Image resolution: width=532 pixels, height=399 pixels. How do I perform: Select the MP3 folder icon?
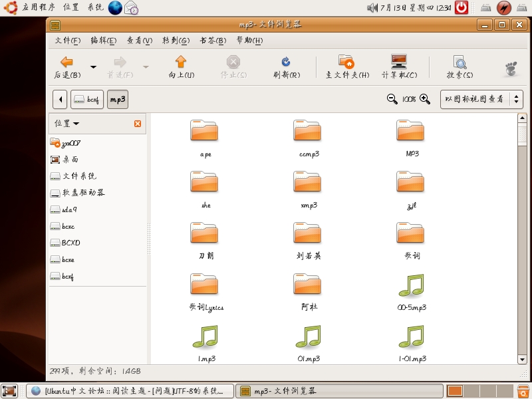[410, 130]
